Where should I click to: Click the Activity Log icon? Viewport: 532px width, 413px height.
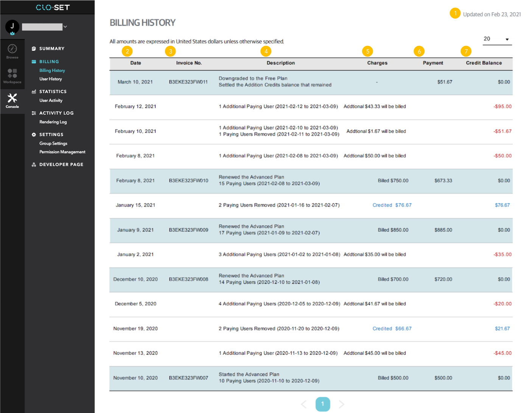[x=34, y=113]
